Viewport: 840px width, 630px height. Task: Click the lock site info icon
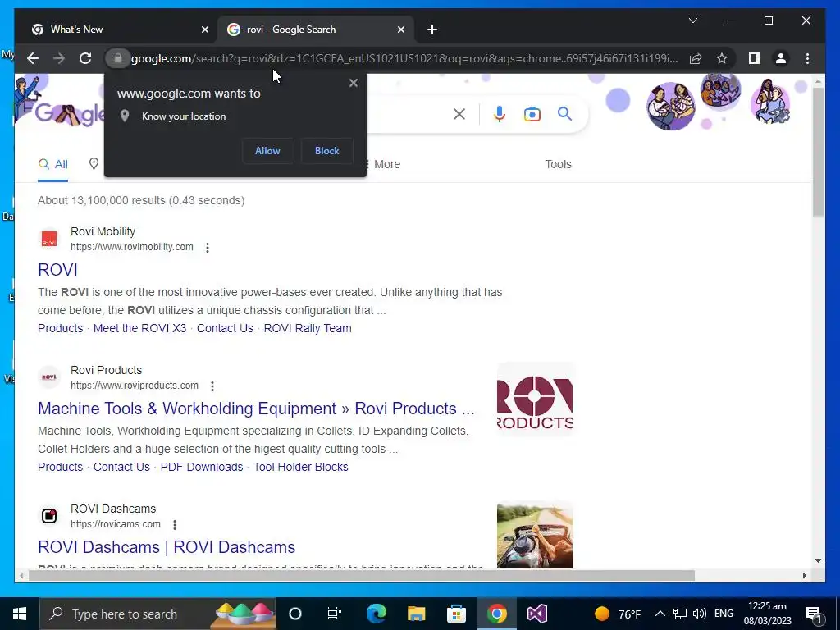[x=118, y=58]
